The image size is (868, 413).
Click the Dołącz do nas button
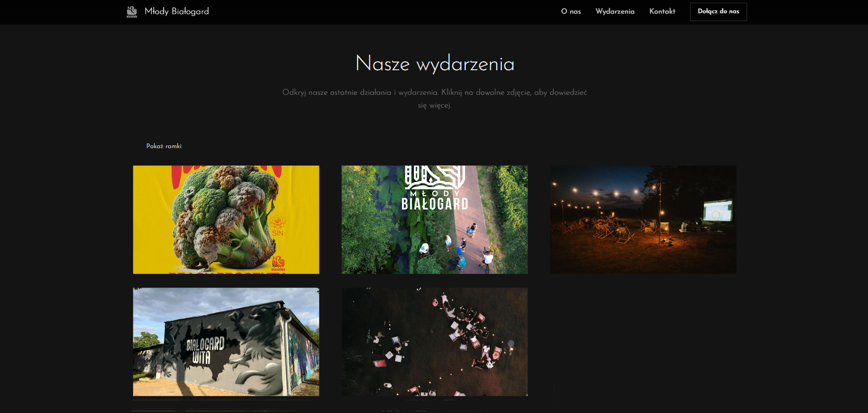point(718,11)
